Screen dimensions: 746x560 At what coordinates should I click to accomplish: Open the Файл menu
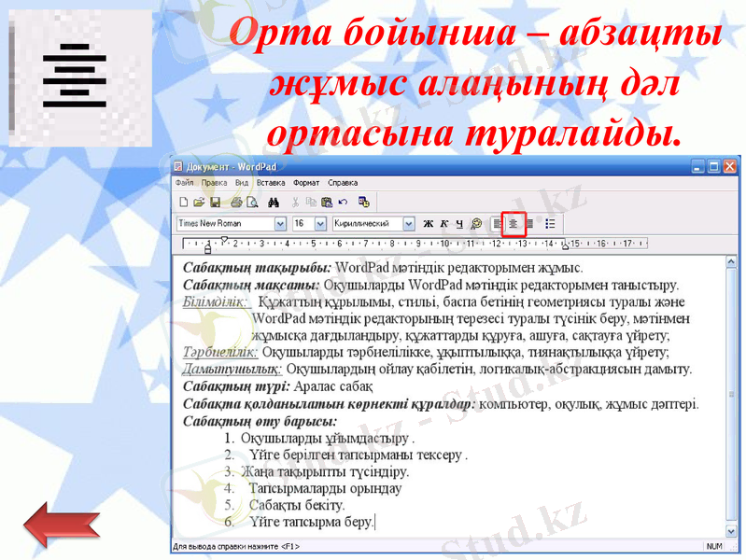pos(185,183)
